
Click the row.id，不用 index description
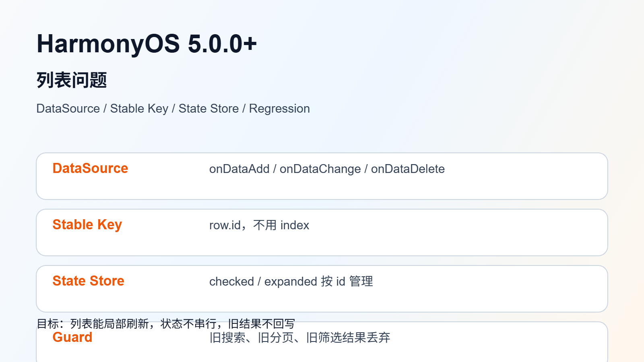(x=259, y=225)
